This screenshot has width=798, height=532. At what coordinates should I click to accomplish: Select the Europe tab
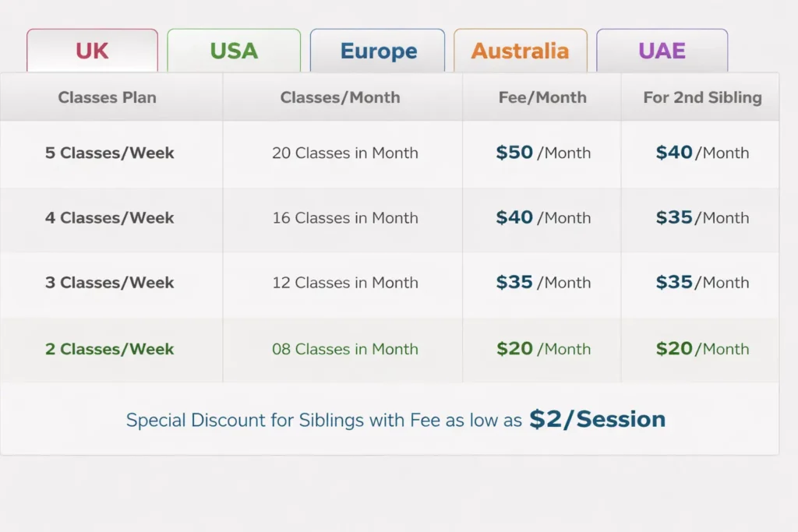pyautogui.click(x=378, y=51)
